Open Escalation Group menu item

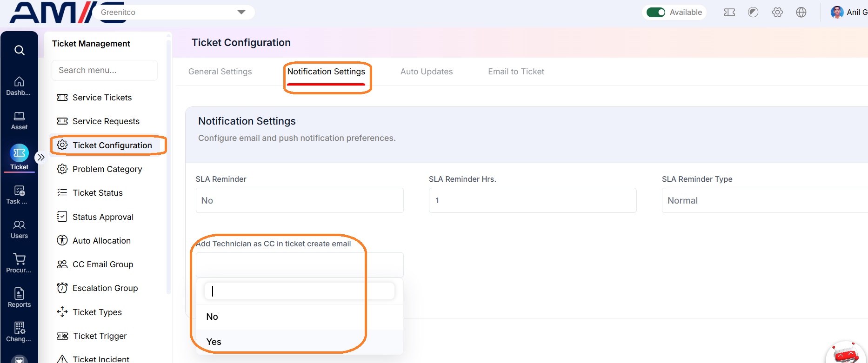point(105,288)
